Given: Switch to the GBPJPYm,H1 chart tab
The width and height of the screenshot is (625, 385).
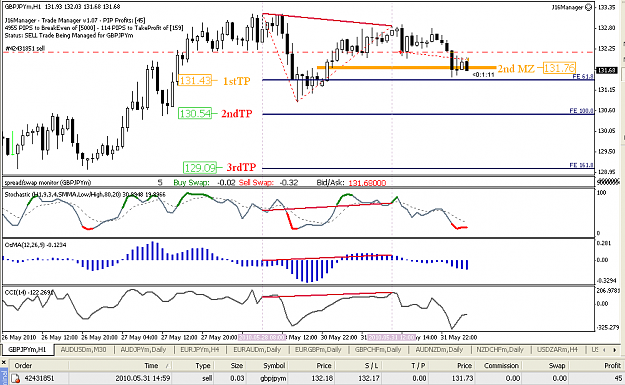Looking at the screenshot, I should tap(27, 350).
